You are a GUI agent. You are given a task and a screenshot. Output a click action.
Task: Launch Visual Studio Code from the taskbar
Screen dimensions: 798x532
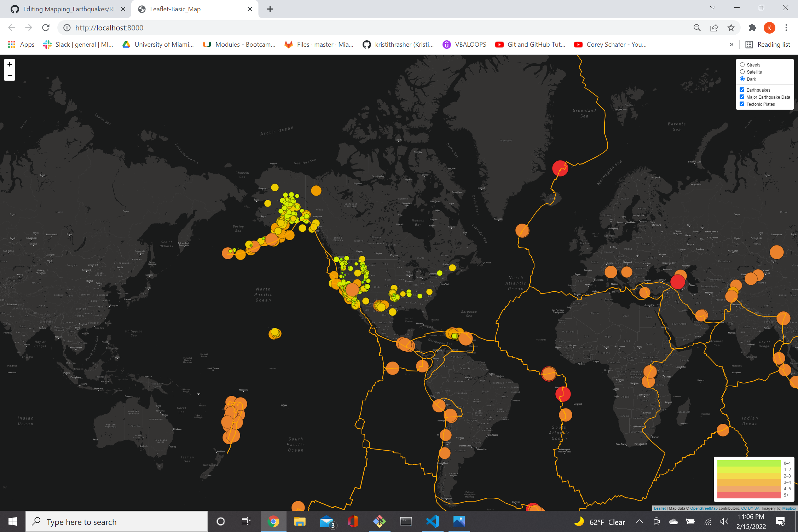(x=432, y=521)
